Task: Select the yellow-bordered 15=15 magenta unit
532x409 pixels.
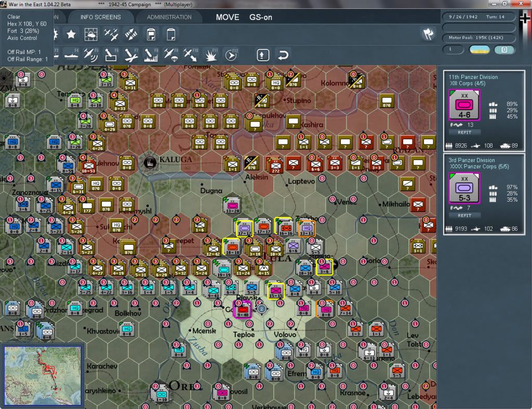Action: (x=275, y=291)
